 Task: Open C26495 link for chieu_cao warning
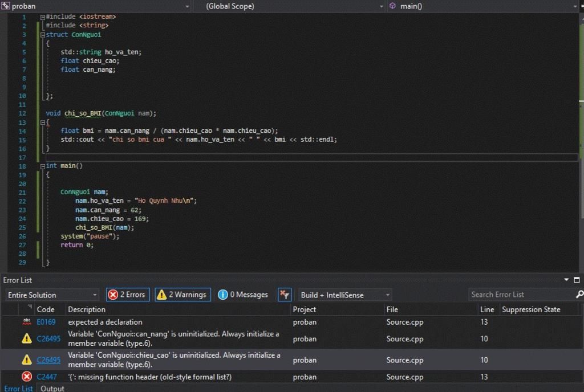(x=48, y=360)
